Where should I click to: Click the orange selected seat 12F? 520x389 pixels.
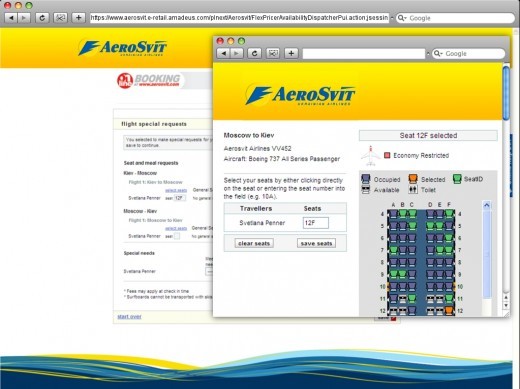[x=449, y=311]
